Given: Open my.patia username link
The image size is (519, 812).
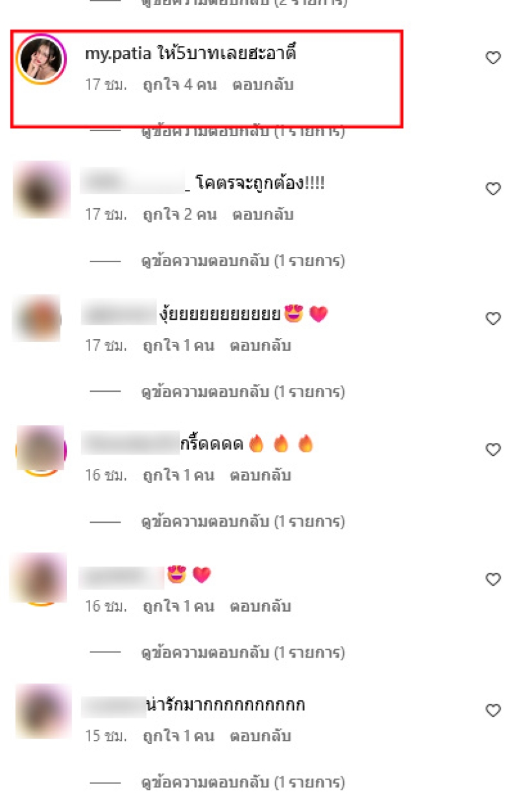Looking at the screenshot, I should click(x=119, y=54).
